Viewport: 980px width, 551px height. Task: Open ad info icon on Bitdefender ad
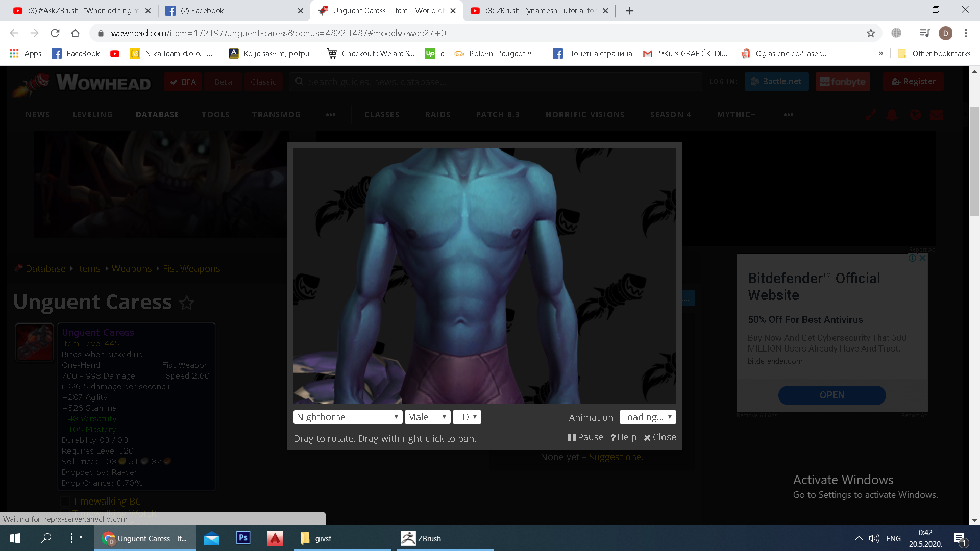912,258
